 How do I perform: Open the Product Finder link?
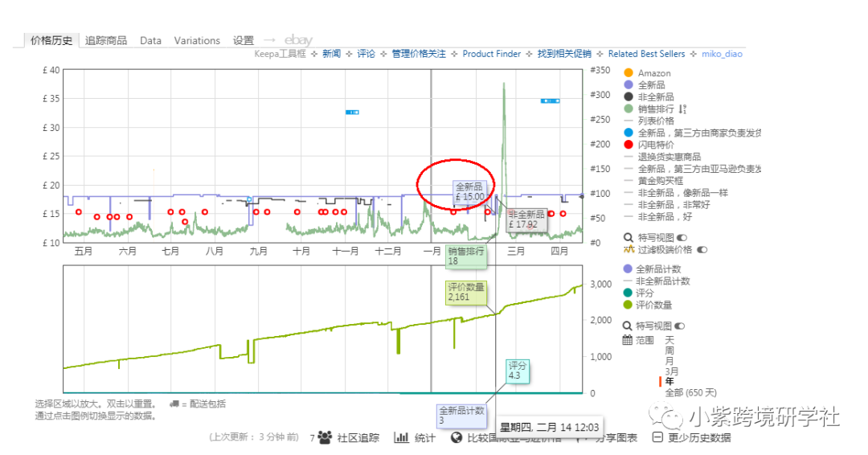(492, 54)
